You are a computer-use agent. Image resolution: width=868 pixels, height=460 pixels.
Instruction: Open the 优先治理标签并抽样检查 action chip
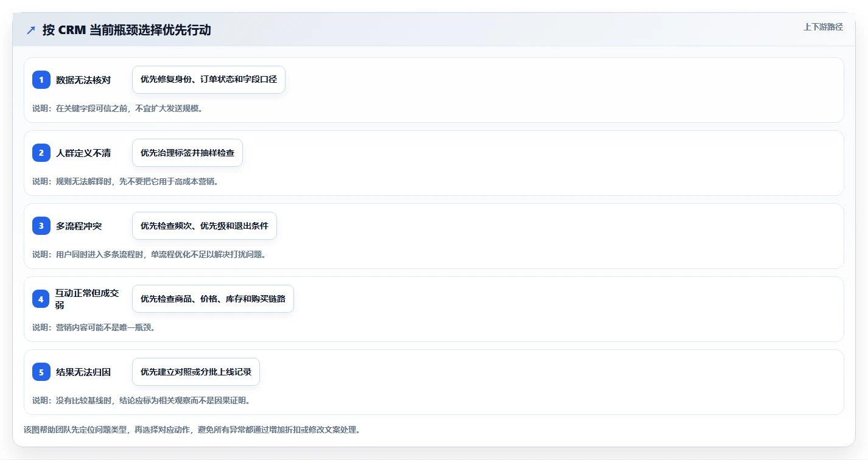187,153
